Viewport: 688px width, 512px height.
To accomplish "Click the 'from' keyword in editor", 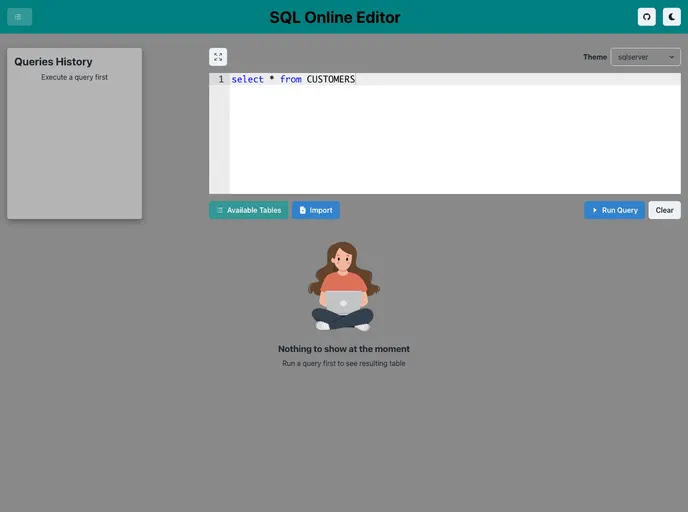I will (290, 79).
